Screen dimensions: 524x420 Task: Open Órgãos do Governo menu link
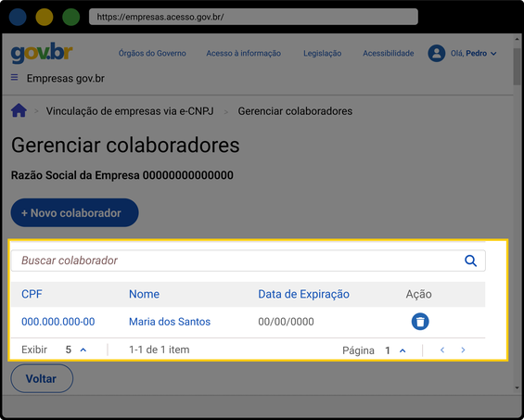[x=152, y=53]
